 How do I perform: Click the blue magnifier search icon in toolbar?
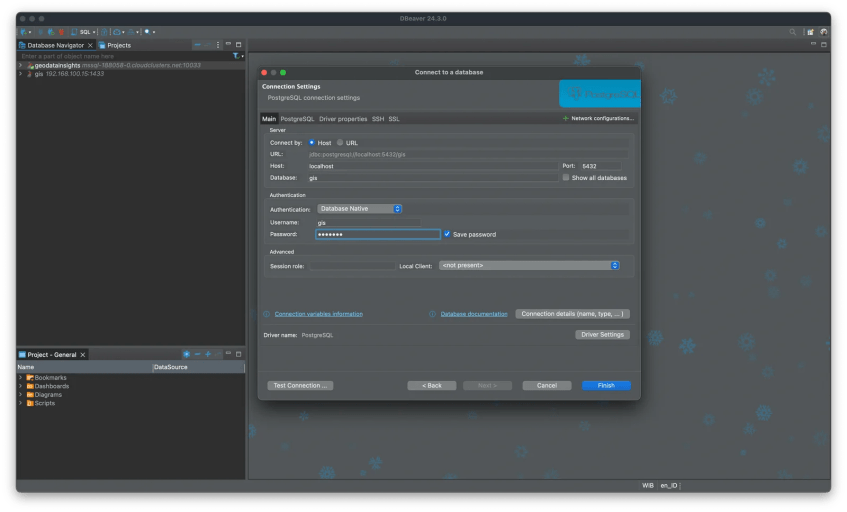(147, 32)
